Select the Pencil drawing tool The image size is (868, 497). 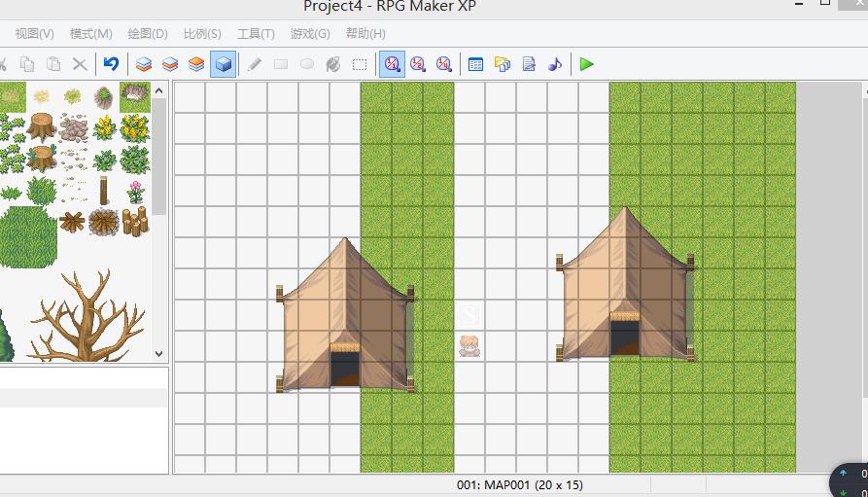click(x=255, y=64)
